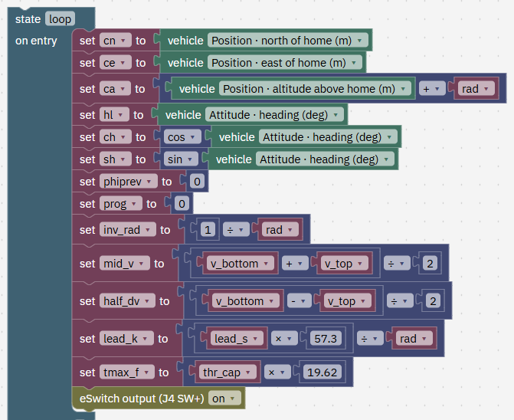Edit the divisor 2 in mid_v row
The image size is (514, 420).
430,264
